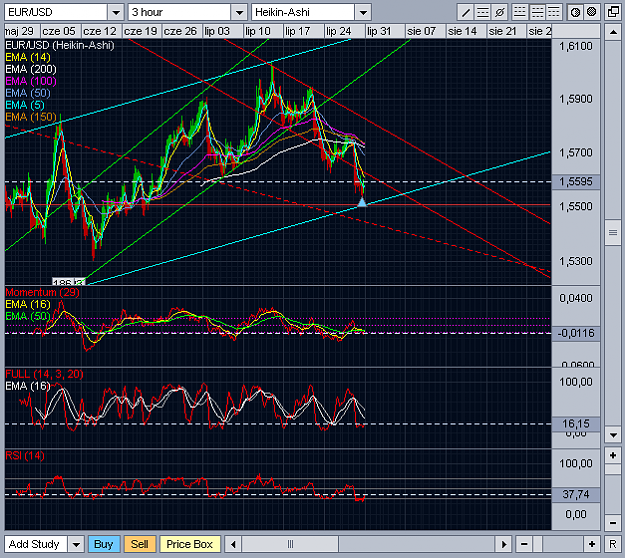
Task: Click the 1,5595 current price tag
Action: coord(576,182)
